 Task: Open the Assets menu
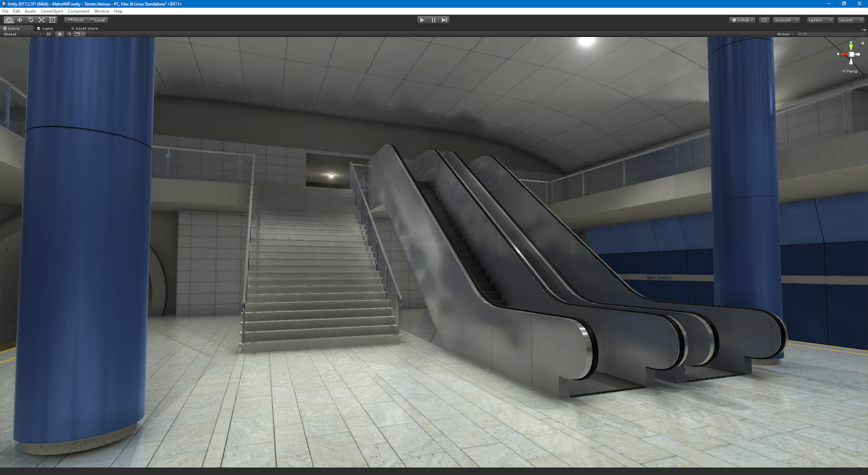coord(30,11)
